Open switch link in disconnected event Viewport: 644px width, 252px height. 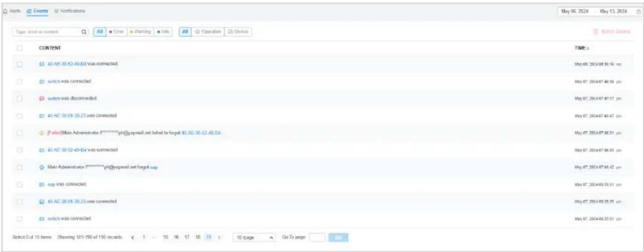[53, 98]
